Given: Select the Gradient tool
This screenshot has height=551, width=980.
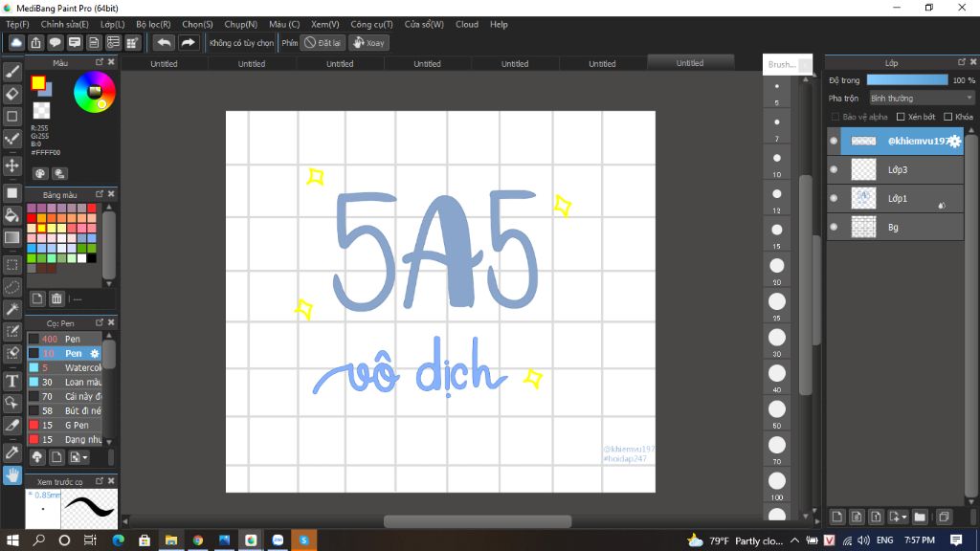Looking at the screenshot, I should [11, 237].
